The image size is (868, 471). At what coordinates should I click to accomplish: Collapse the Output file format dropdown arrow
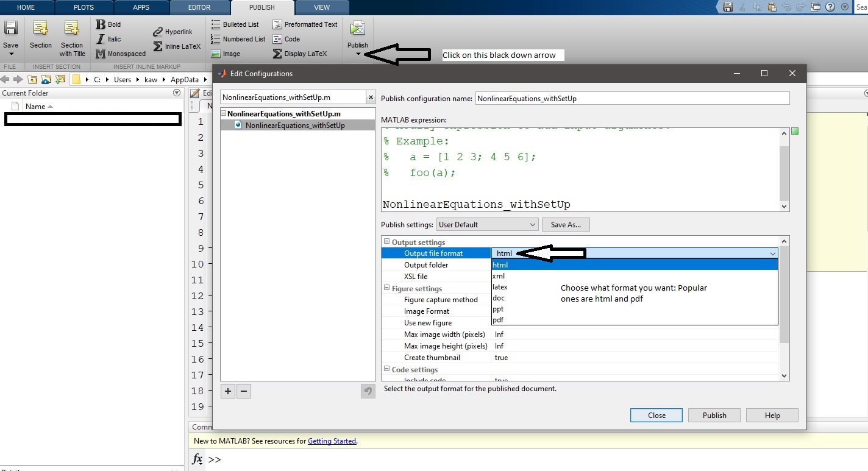point(772,253)
